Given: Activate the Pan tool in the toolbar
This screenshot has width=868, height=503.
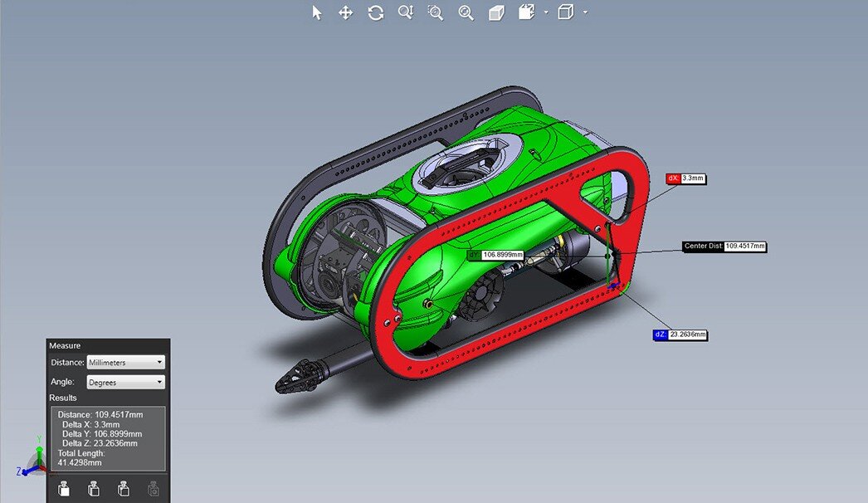Looking at the screenshot, I should point(346,12).
